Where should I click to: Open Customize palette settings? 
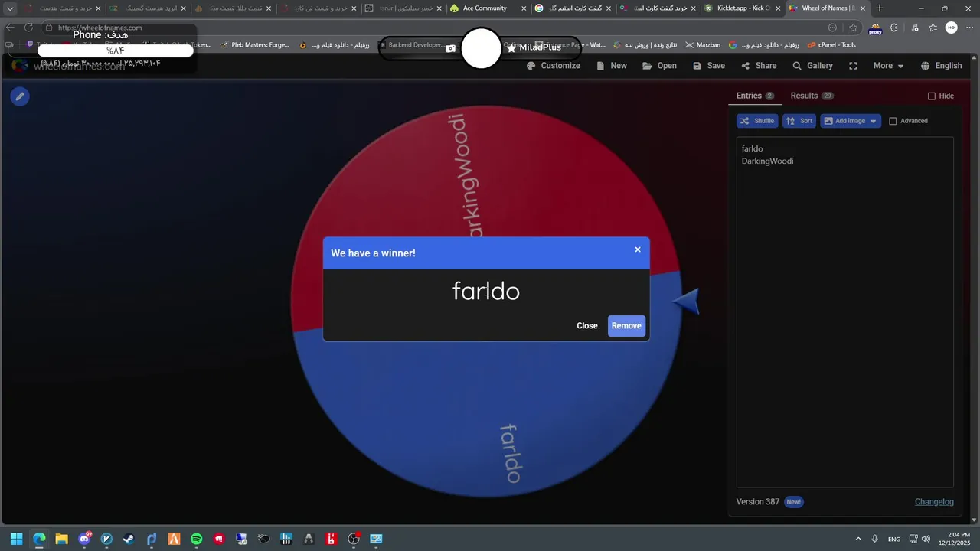[x=553, y=66]
